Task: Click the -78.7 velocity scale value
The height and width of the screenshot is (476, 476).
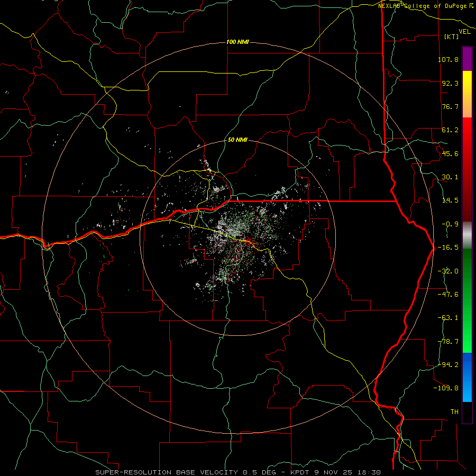Action: (448, 342)
